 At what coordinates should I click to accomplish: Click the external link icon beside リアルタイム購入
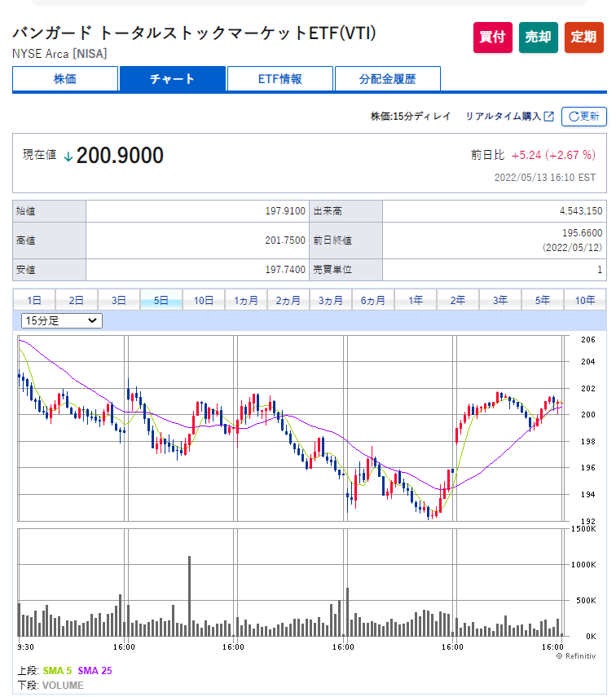[x=549, y=117]
